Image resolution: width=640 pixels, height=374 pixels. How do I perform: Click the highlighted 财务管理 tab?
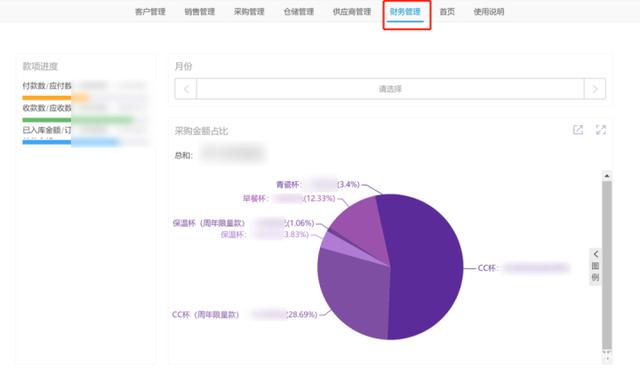tap(405, 12)
